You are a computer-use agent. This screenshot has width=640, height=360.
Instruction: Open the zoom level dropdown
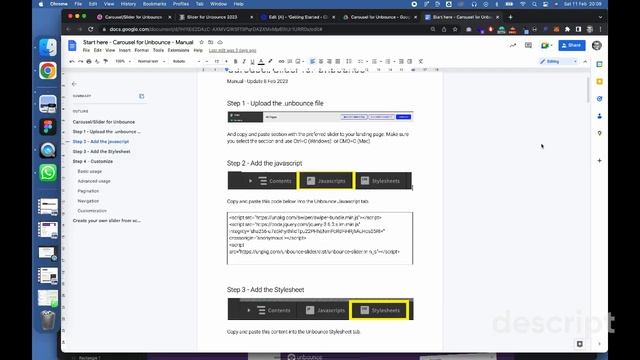[123, 61]
